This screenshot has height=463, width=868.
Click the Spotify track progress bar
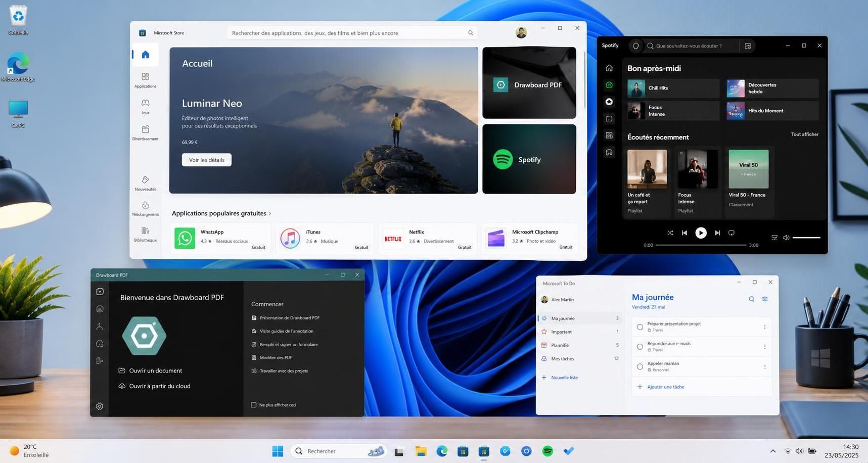click(701, 245)
